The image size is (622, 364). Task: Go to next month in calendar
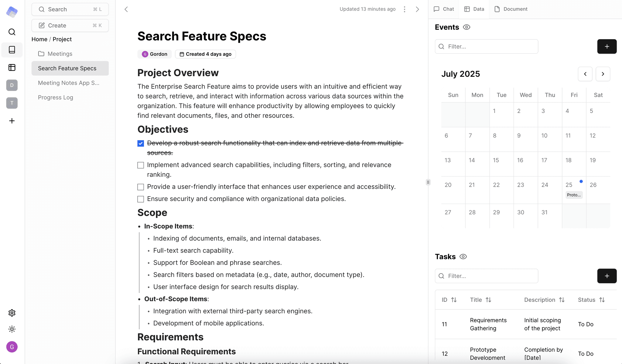pos(603,74)
